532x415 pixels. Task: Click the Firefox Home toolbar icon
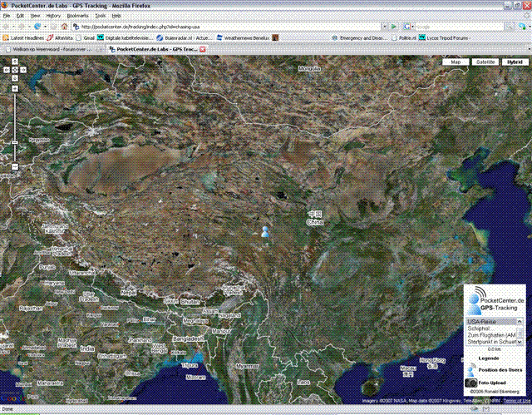64,27
